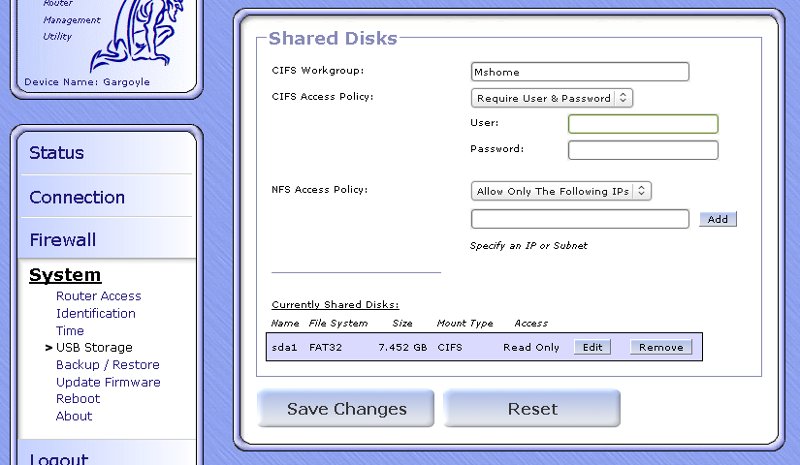The image size is (800, 465).
Task: Click Device Name: Gargoyle text
Action: (x=87, y=82)
